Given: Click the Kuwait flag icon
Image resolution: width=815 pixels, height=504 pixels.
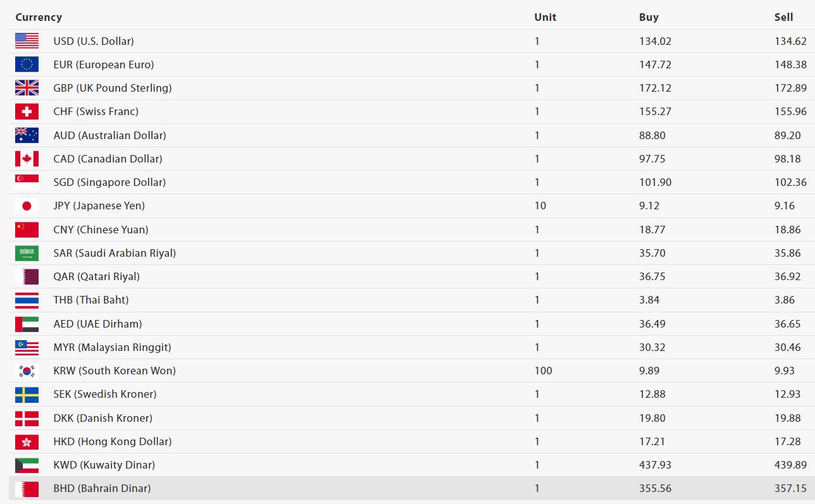Looking at the screenshot, I should pos(27,465).
